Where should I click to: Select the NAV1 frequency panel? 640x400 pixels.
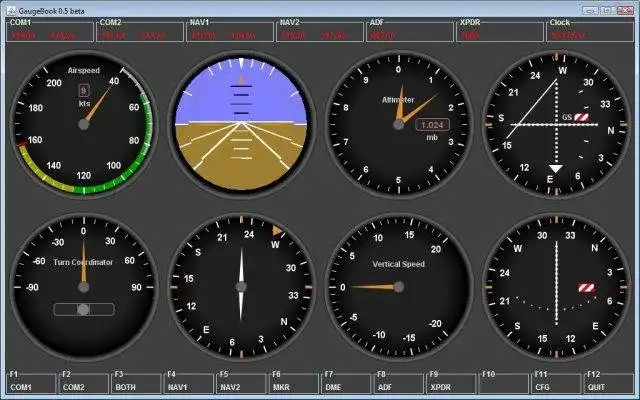tap(230, 31)
